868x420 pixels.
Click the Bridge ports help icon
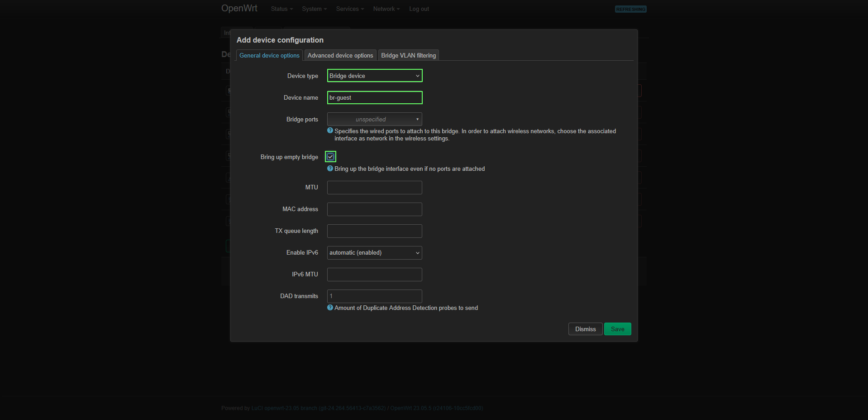click(330, 130)
